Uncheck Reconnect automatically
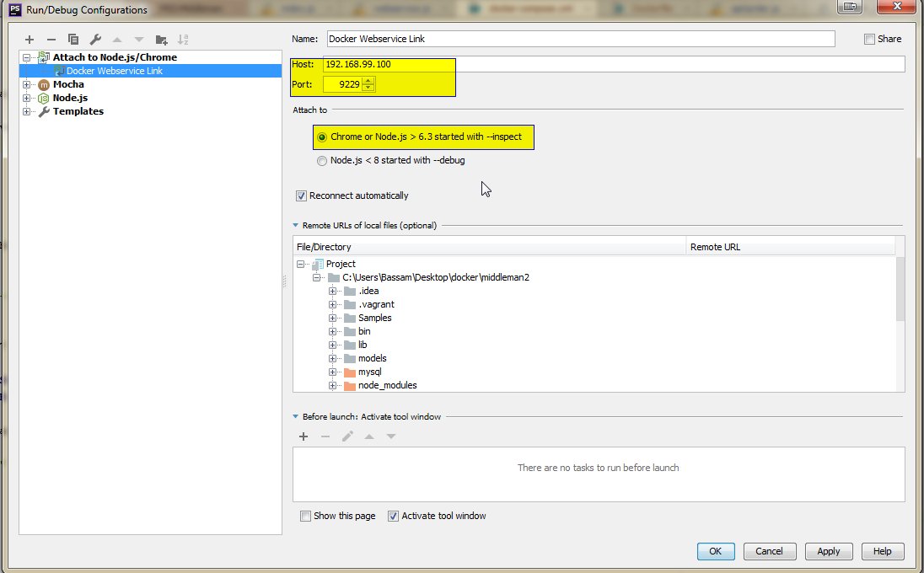Screen dimensions: 924x573 click(x=301, y=195)
